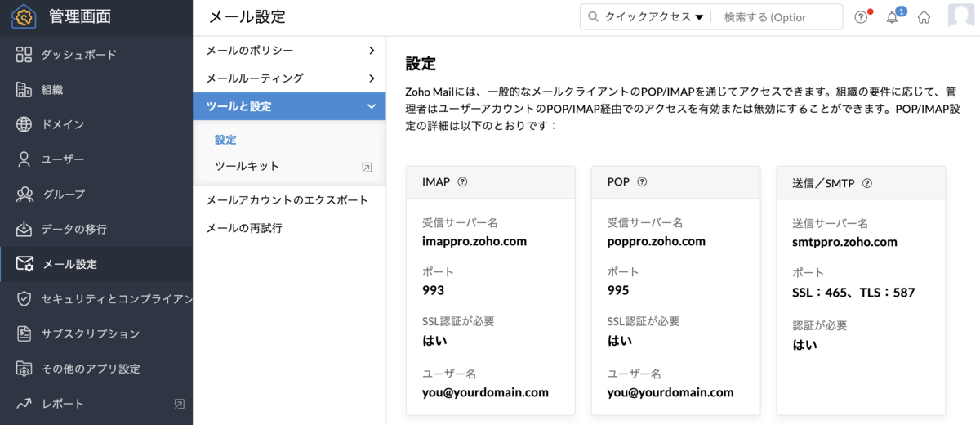980x425 pixels.
Task: Click the Zoho admin logo icon
Action: pyautogui.click(x=24, y=16)
